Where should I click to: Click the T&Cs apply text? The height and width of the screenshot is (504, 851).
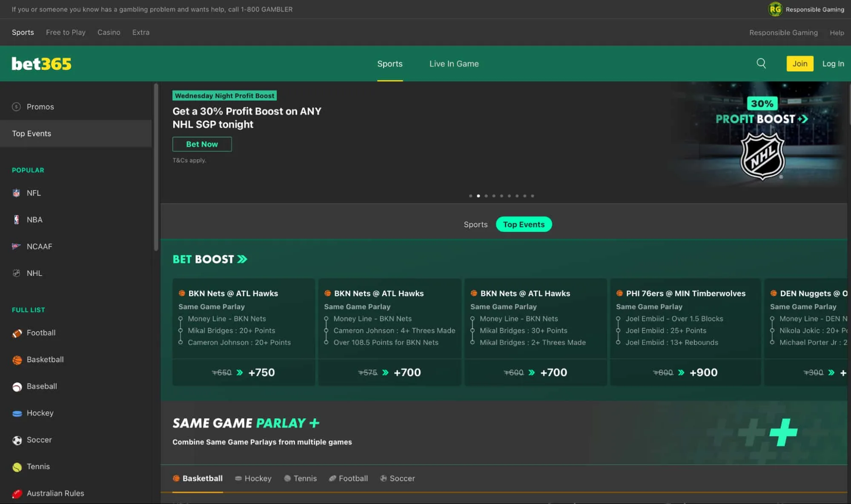(189, 160)
